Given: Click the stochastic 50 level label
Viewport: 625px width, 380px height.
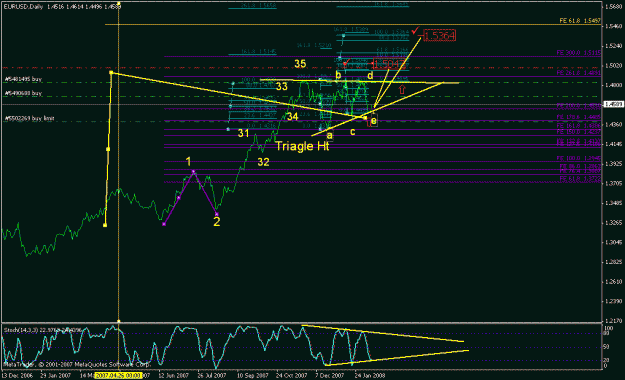Looking at the screenshot, I should (x=607, y=347).
